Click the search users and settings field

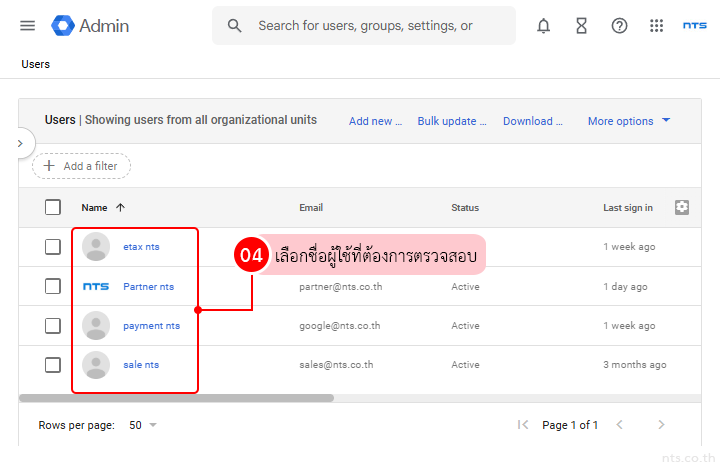(365, 26)
